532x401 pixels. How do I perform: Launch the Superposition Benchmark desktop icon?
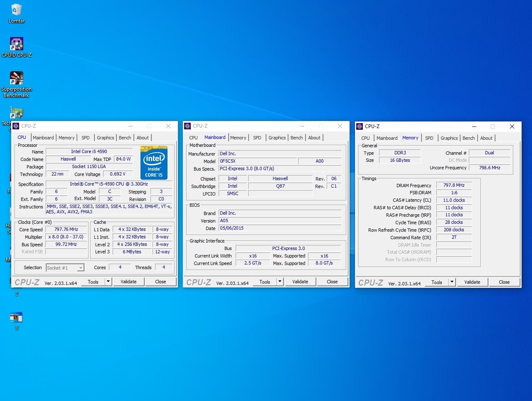[17, 84]
